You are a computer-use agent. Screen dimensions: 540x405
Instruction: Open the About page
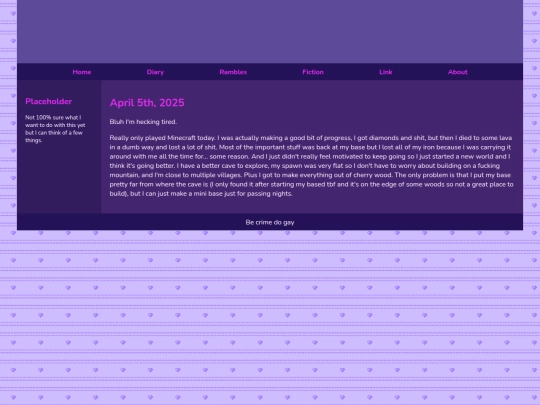(x=458, y=72)
